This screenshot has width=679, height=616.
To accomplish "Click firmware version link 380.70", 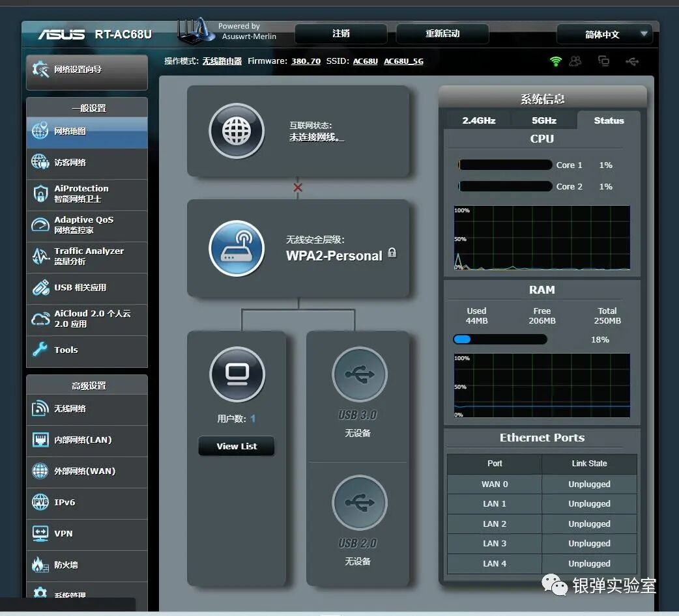I will 306,61.
